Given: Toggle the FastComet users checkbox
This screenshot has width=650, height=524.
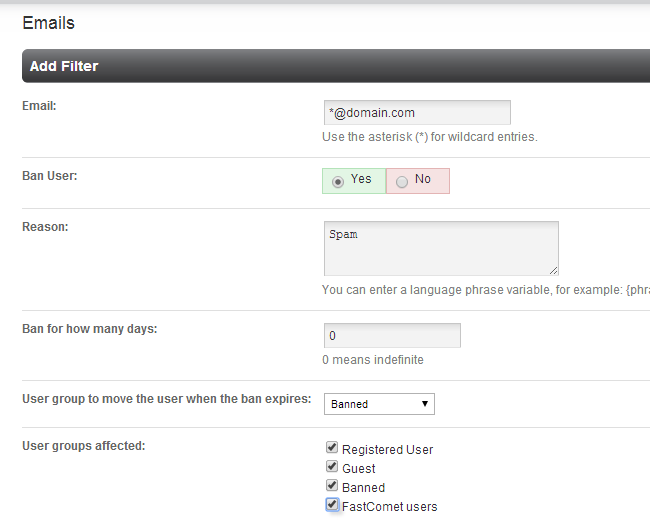Looking at the screenshot, I should pyautogui.click(x=332, y=505).
